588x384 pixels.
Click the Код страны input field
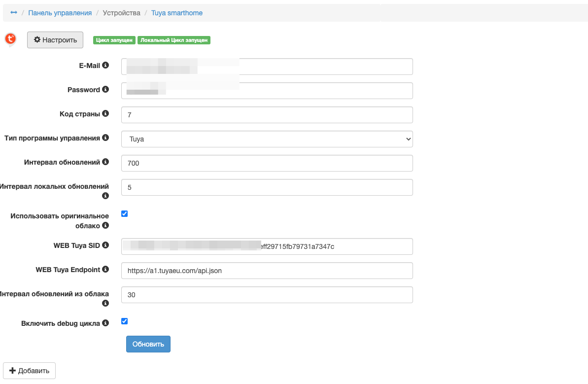[x=267, y=115]
